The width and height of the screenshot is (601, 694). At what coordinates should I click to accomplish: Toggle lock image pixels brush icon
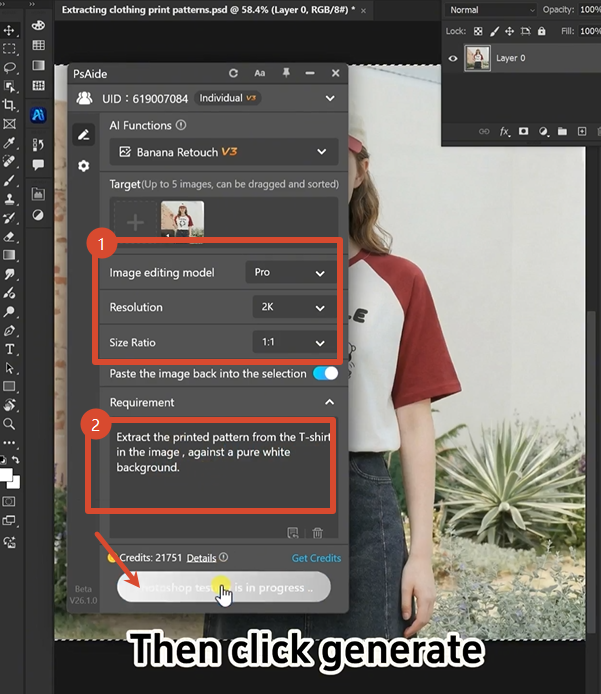tap(494, 31)
